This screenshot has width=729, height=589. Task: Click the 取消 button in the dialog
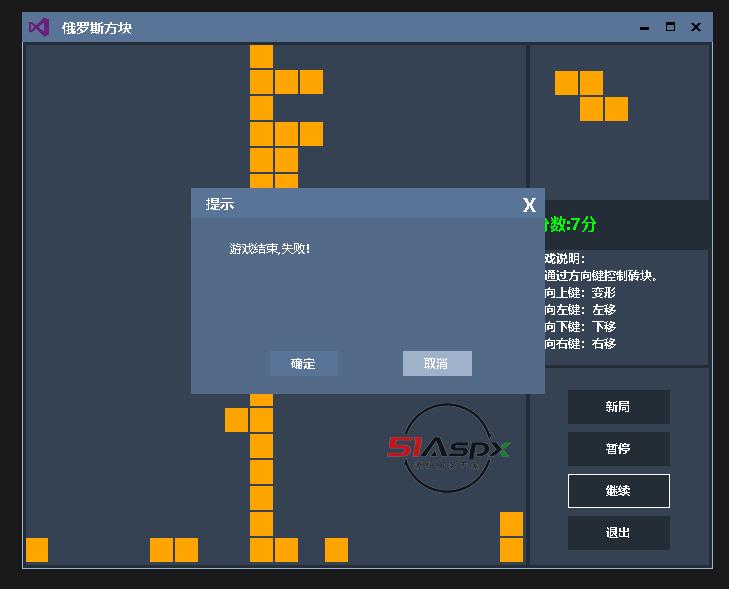[x=437, y=363]
